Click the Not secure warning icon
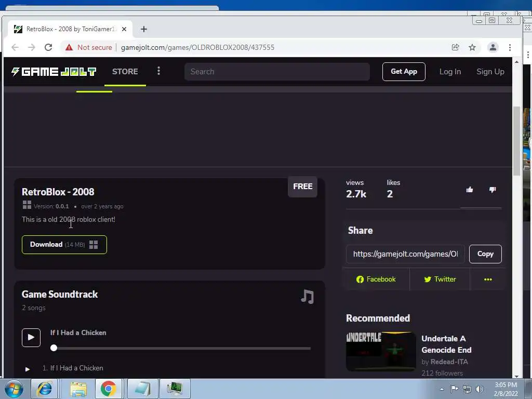Viewport: 532px width, 399px height. (x=69, y=47)
